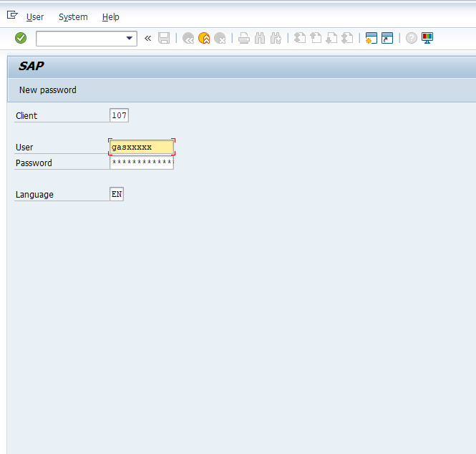The height and width of the screenshot is (454, 476).
Task: Click the Create New Session icon
Action: pyautogui.click(x=371, y=38)
